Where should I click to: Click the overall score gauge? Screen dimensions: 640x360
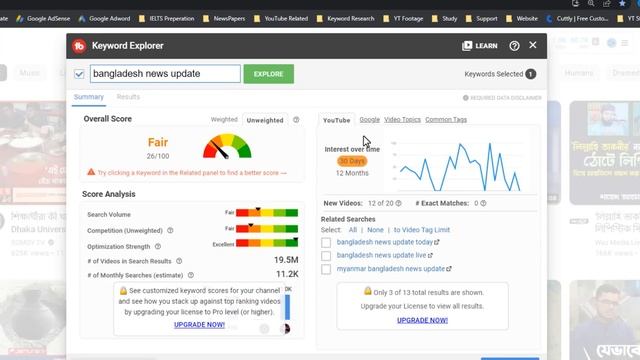pyautogui.click(x=227, y=146)
